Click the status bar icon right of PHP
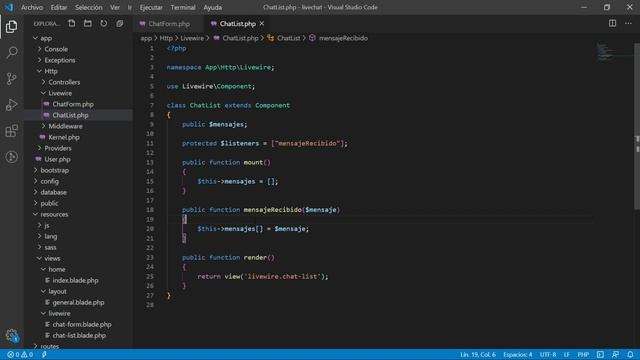The image size is (640, 360). point(600,355)
